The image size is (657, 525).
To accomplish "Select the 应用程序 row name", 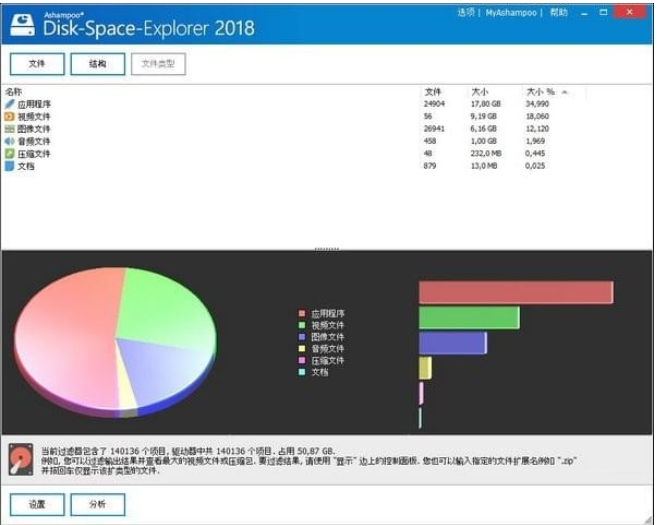I will [34, 104].
